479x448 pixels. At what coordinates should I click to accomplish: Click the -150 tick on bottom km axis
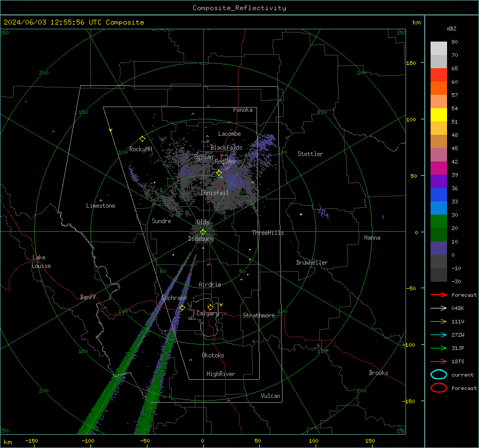(31, 441)
